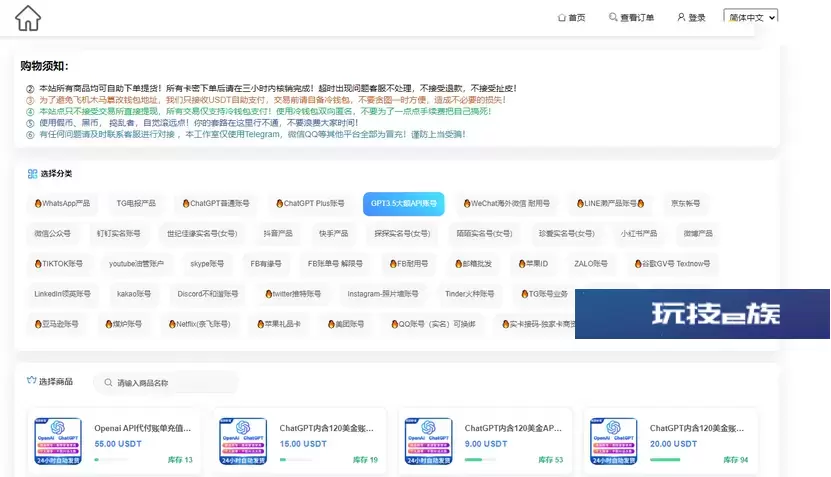Viewport: 831px width, 477px height.
Task: Choose the 快手产品 category chip
Action: (x=334, y=234)
